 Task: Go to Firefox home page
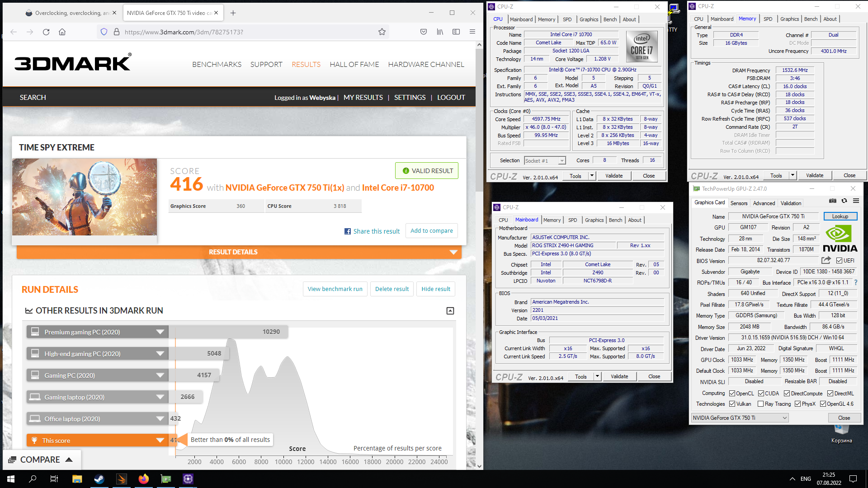click(62, 32)
